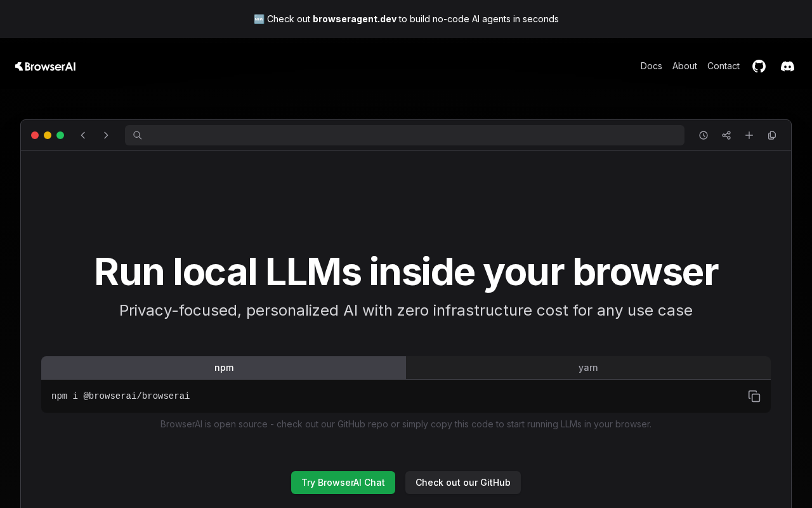Screen dimensions: 812x508
Task: Click the duplicate tabs icon
Action: 772,135
